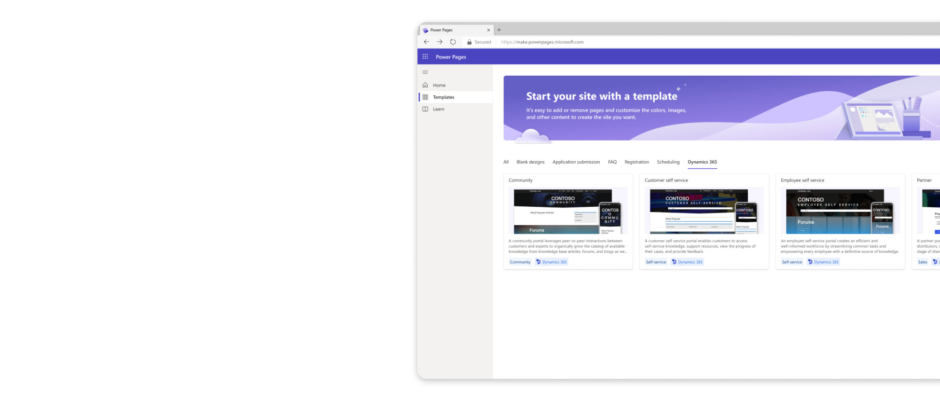Click Self-service tag on Customer card

coord(656,262)
